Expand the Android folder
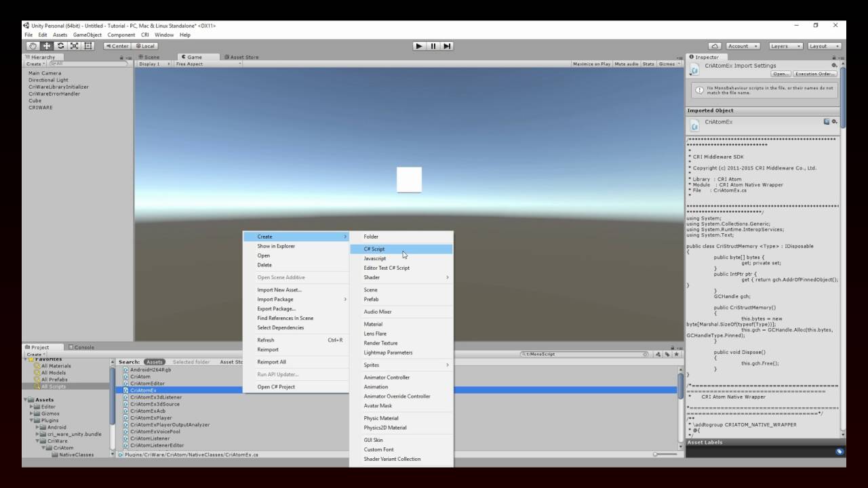This screenshot has width=868, height=488. (37, 427)
